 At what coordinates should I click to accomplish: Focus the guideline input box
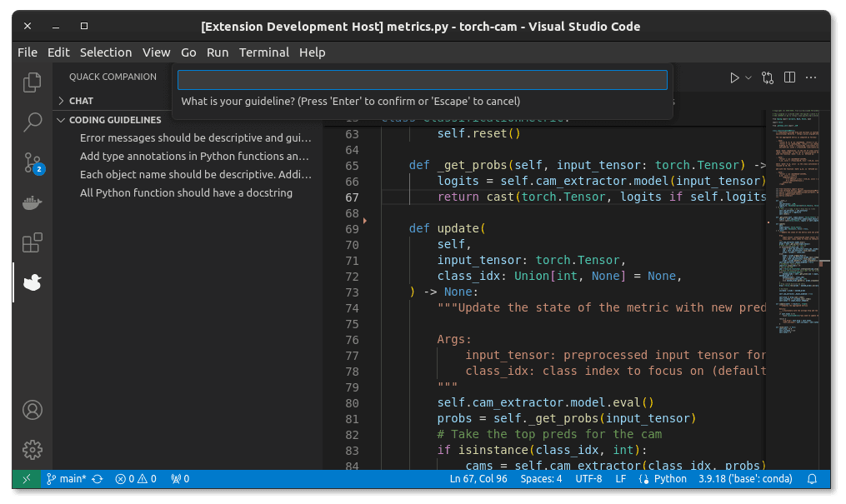point(423,80)
